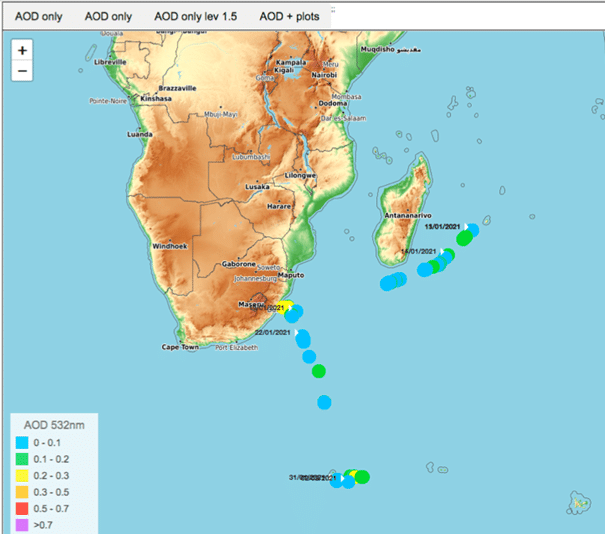
Task: Click the green marker below the 13/01/2021 label
Action: tap(463, 239)
